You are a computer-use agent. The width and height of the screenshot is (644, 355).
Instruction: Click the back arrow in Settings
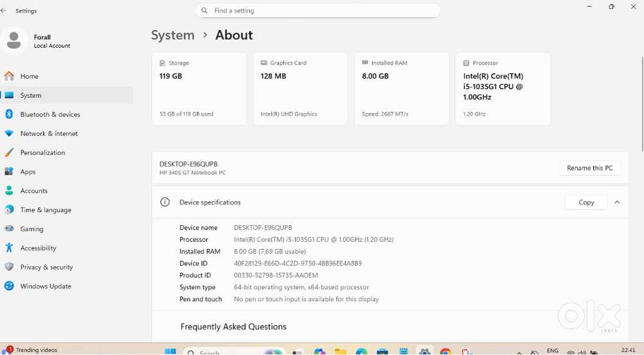point(5,11)
